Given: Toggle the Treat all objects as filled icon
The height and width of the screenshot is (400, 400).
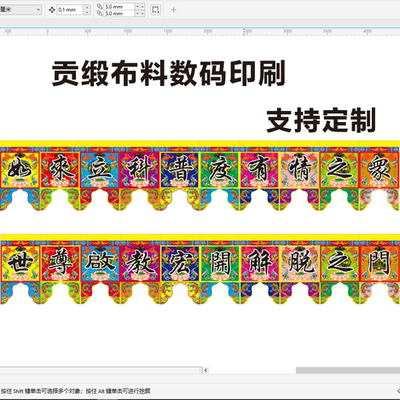Looking at the screenshot, I should pos(155,10).
